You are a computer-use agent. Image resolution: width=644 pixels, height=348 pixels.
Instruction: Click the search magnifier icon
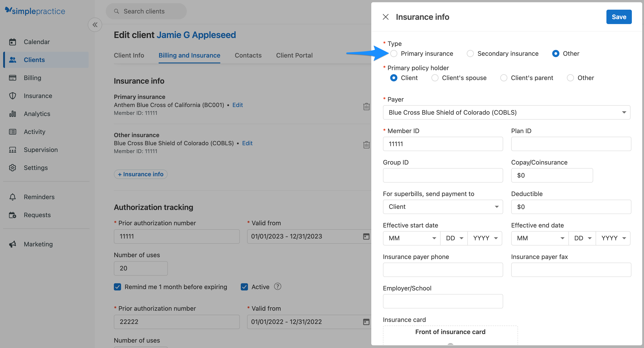(x=116, y=11)
